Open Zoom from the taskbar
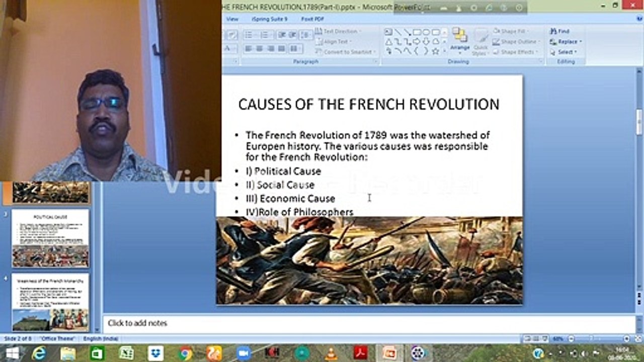This screenshot has width=644, height=362. 244,353
